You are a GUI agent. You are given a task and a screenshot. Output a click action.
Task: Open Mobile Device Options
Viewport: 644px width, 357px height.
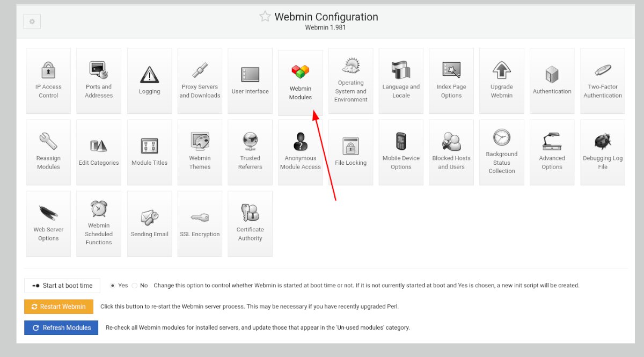click(x=401, y=152)
